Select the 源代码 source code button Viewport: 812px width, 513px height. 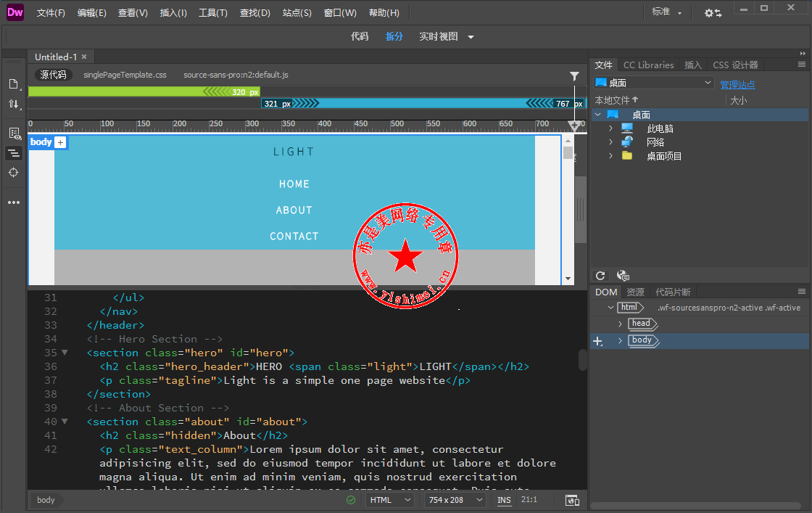[54, 75]
